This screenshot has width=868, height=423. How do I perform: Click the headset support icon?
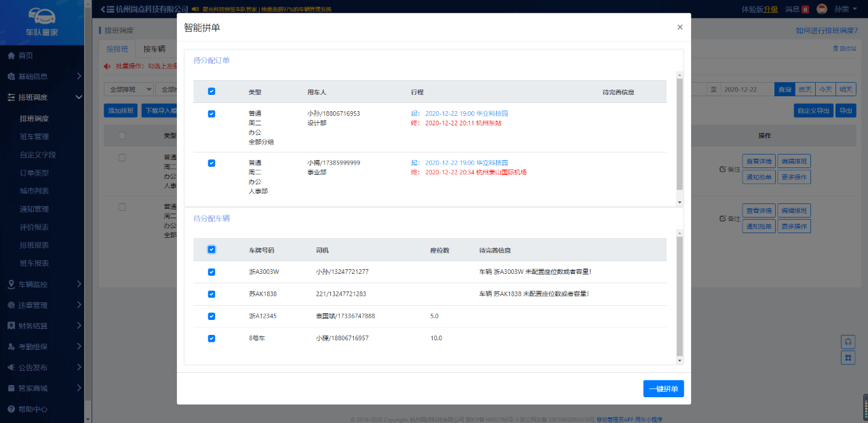[848, 341]
